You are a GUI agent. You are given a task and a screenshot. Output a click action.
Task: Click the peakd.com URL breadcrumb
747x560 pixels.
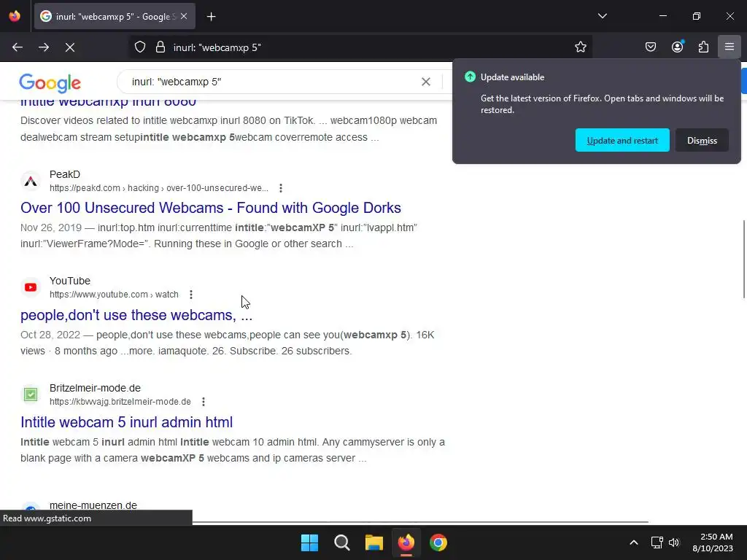[158, 188]
